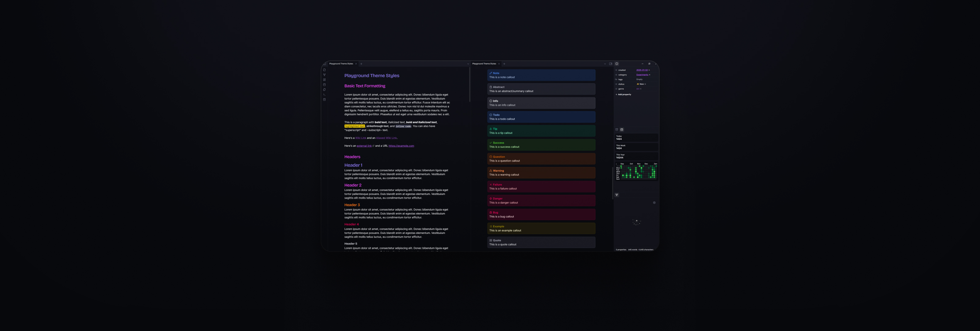Toggle the left sidebar panel icon
Screen dimensions: 980x331
[x=324, y=64]
